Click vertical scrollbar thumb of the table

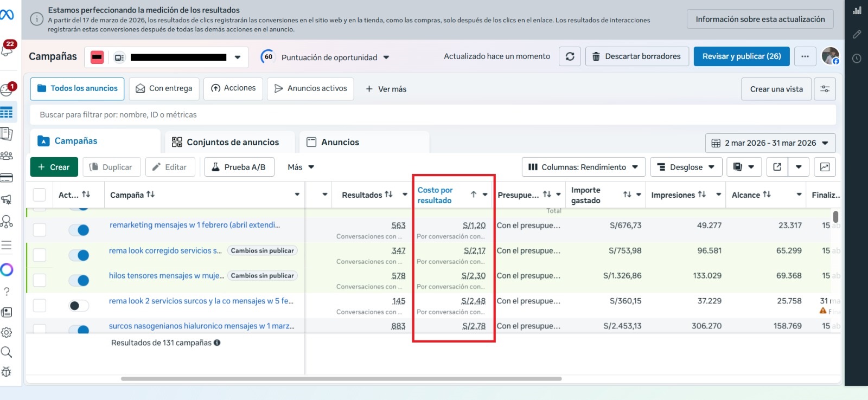pyautogui.click(x=836, y=217)
